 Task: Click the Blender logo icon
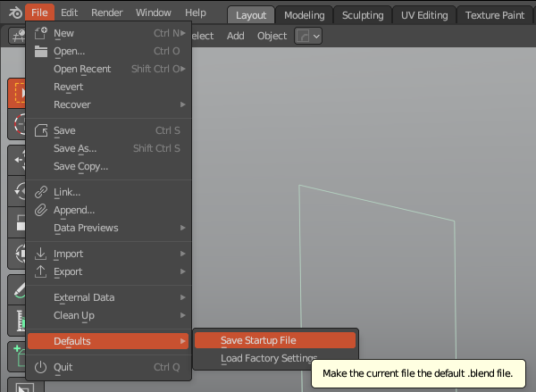click(15, 13)
